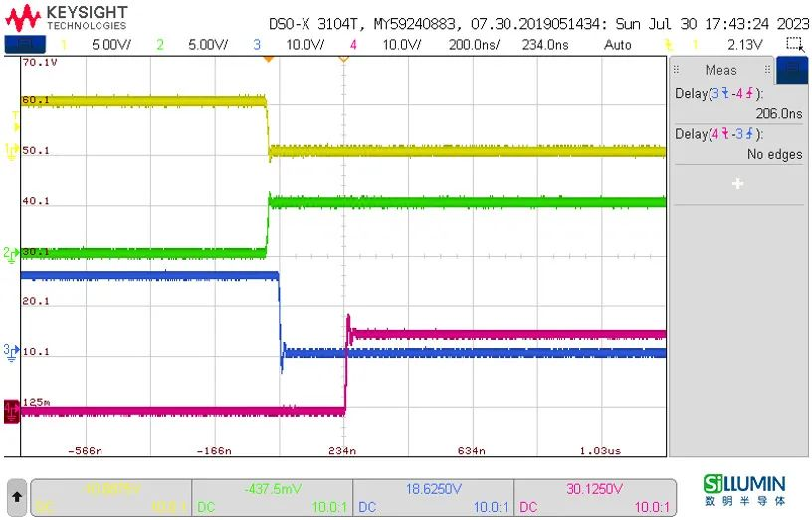
Task: Open the Auto trigger mode setting
Action: [617, 45]
